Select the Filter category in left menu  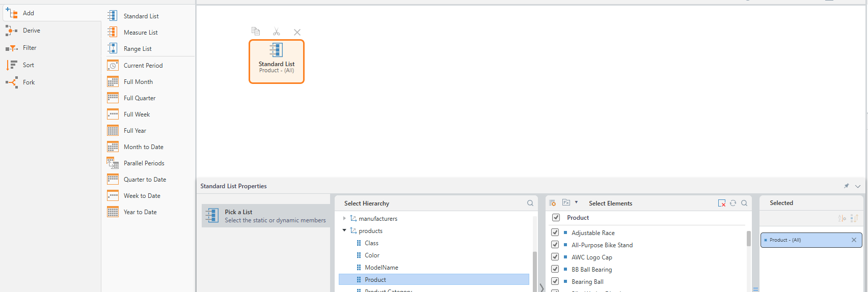tap(30, 48)
